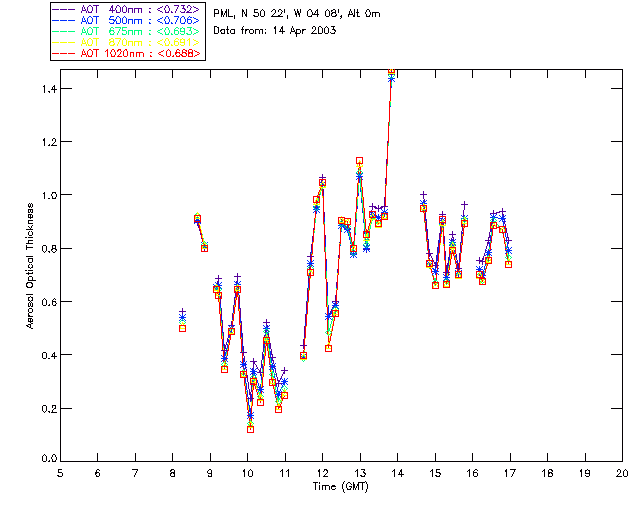Click the 1.4 label on the y-axis
640x512 pixels.
(48, 88)
